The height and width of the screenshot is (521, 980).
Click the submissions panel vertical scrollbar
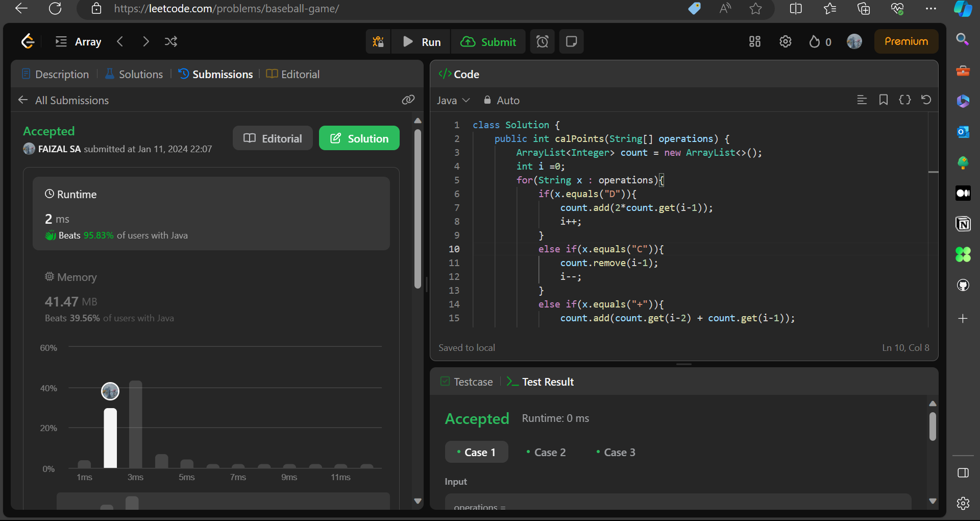coord(418,209)
